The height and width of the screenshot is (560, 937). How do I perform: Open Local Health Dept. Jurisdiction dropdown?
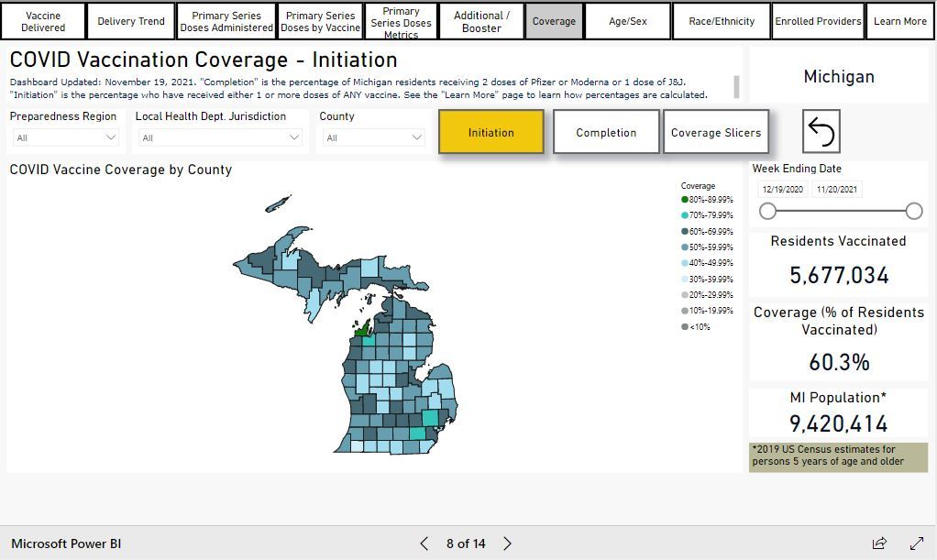click(x=220, y=137)
